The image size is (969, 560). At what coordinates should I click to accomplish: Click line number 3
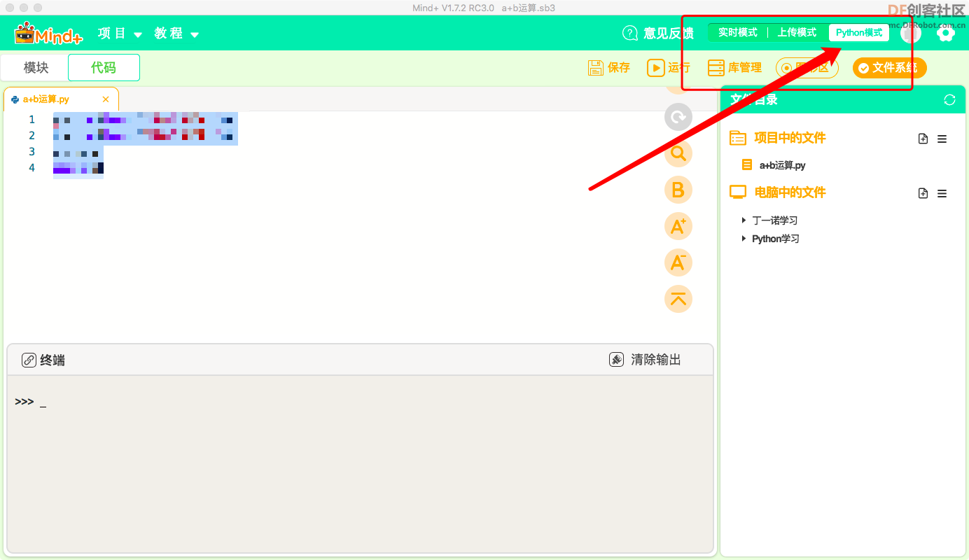(x=32, y=152)
